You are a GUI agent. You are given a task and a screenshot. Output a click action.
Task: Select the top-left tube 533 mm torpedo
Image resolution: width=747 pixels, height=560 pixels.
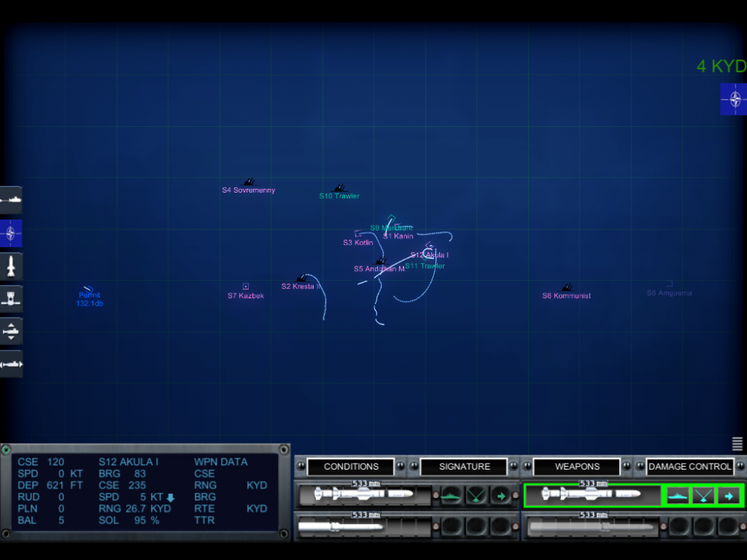[x=364, y=495]
